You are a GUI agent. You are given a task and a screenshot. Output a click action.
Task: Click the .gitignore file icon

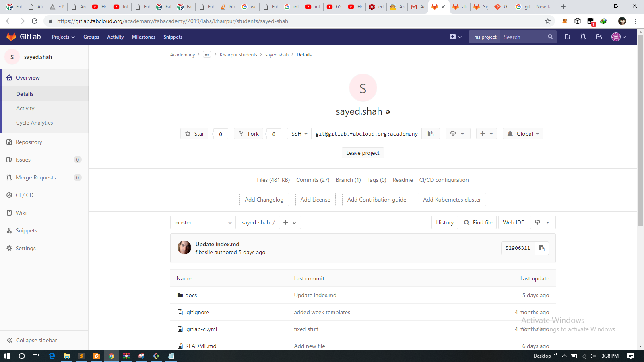[180, 312]
